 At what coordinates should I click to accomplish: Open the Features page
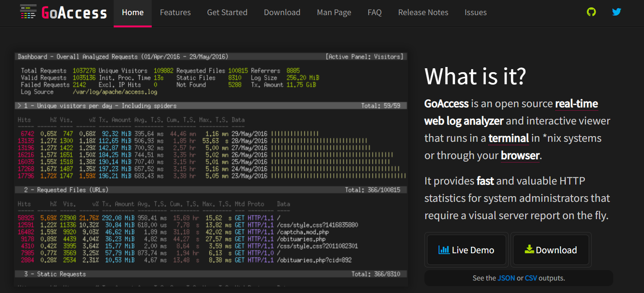click(x=175, y=13)
